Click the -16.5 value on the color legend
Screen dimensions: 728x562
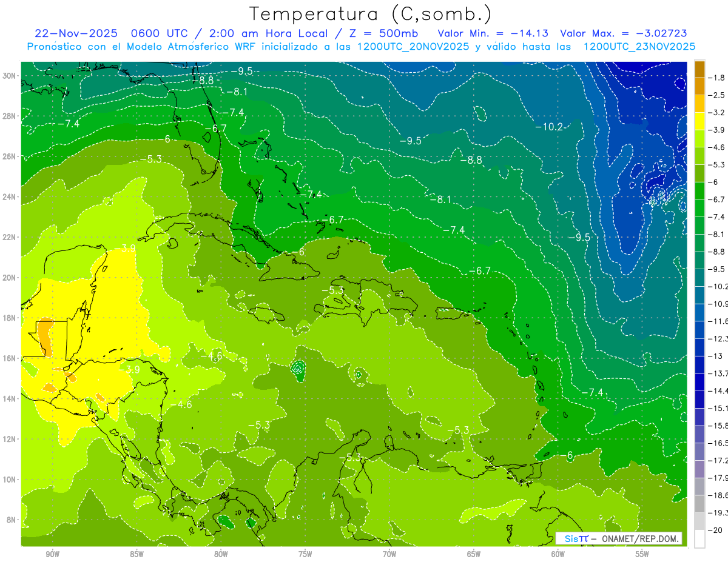coord(718,443)
